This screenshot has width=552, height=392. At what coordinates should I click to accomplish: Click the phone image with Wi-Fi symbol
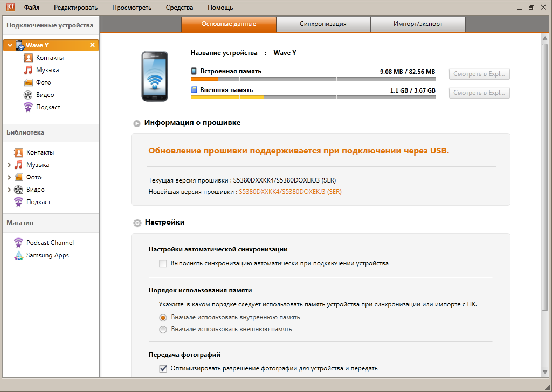click(155, 76)
